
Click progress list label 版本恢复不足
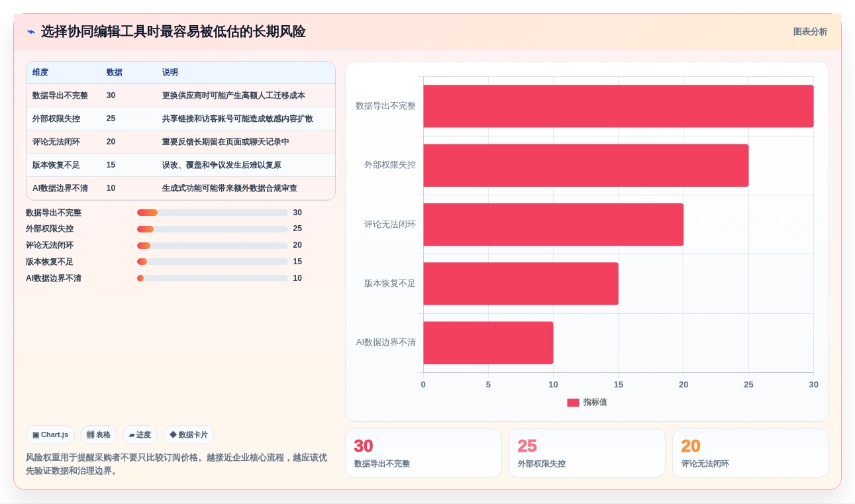(50, 262)
